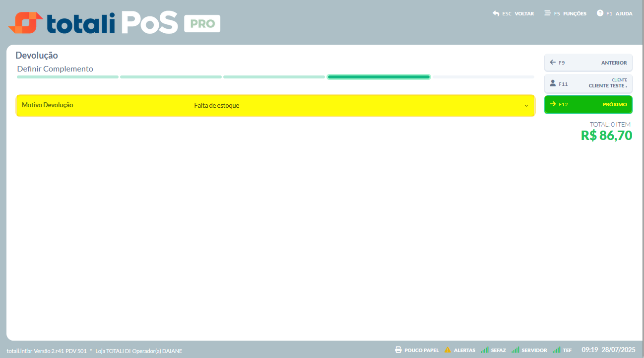Click the PRO badge next to PoS
The height and width of the screenshot is (358, 644).
(x=202, y=24)
